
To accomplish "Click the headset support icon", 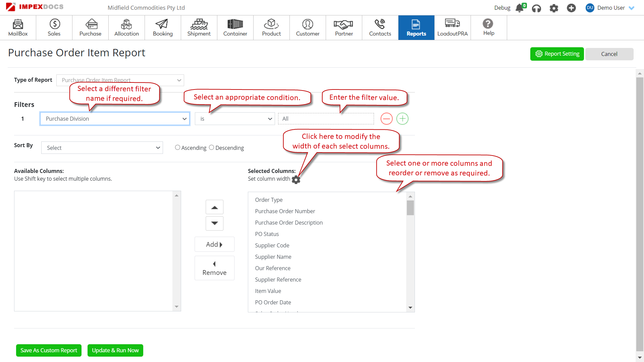I will (x=536, y=8).
